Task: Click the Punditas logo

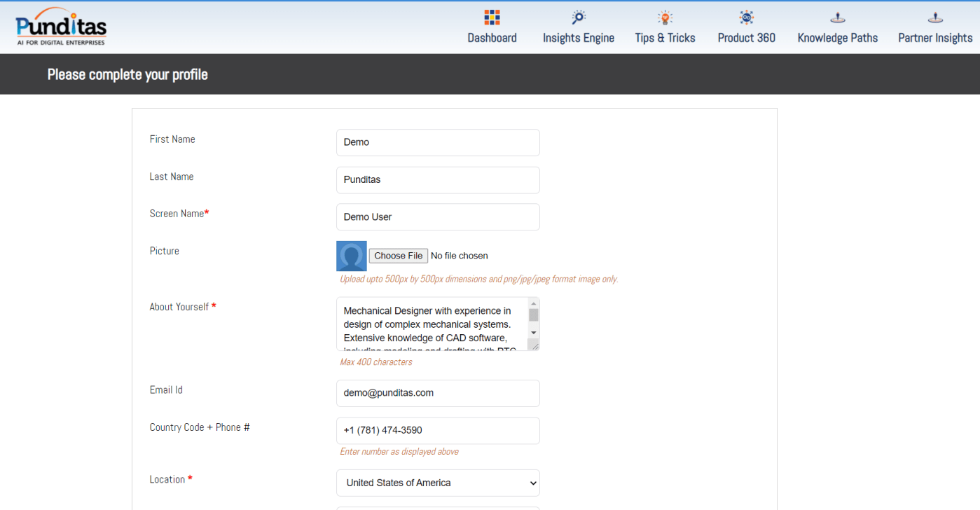Action: click(61, 27)
